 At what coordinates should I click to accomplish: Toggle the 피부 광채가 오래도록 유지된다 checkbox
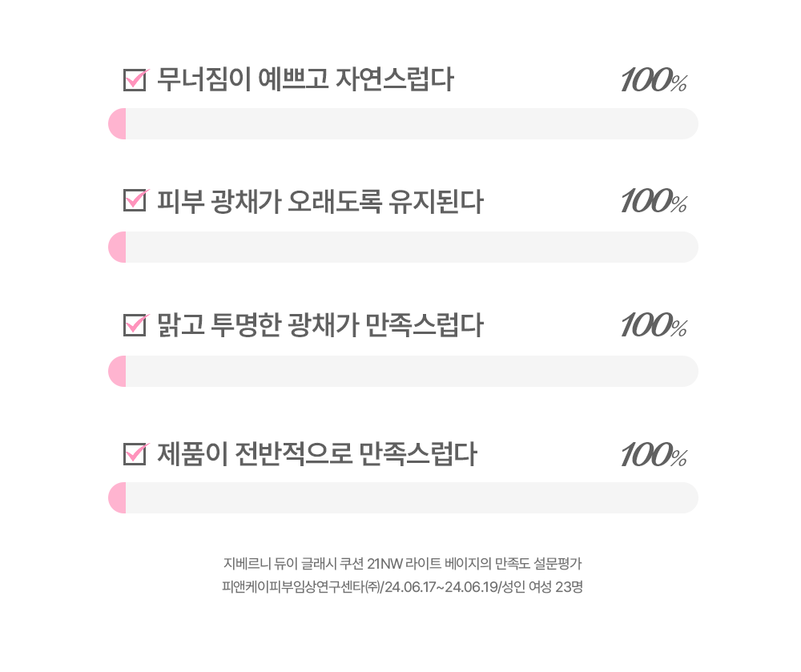(x=135, y=200)
